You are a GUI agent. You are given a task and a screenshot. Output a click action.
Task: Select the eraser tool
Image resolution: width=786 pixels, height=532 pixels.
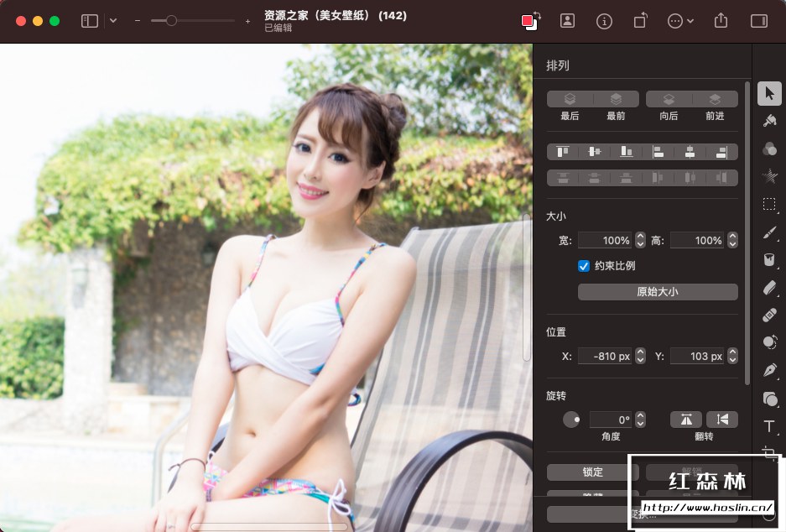click(769, 288)
